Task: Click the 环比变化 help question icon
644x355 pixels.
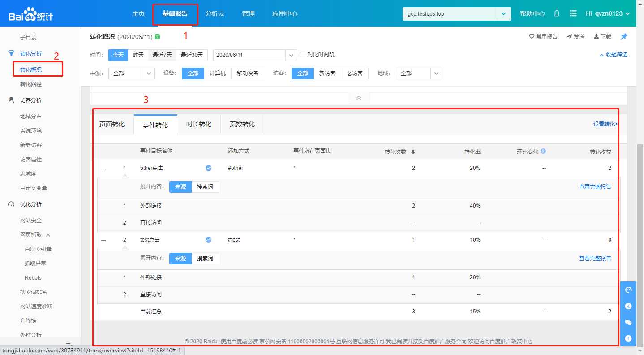Action: pyautogui.click(x=543, y=151)
